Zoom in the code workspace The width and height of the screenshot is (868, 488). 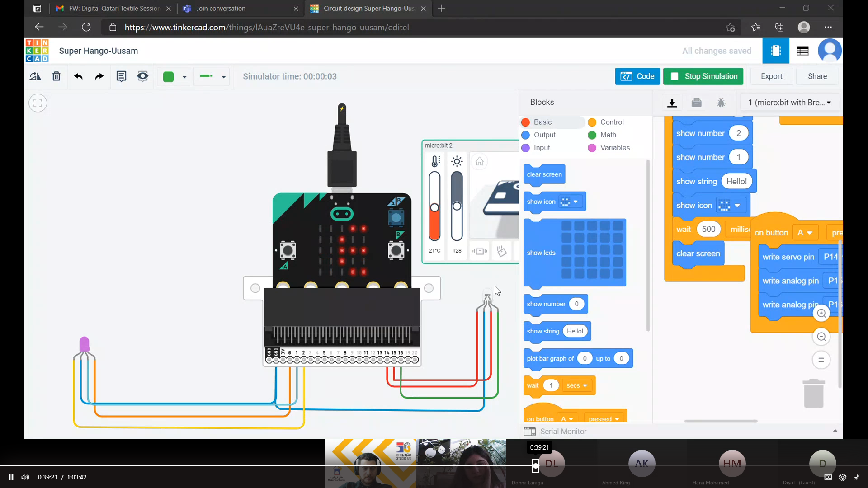pyautogui.click(x=821, y=313)
